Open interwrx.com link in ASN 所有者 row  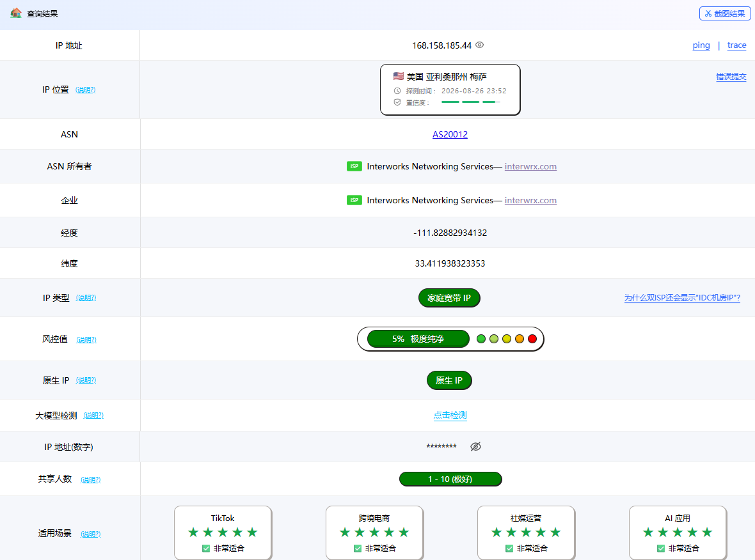click(530, 166)
